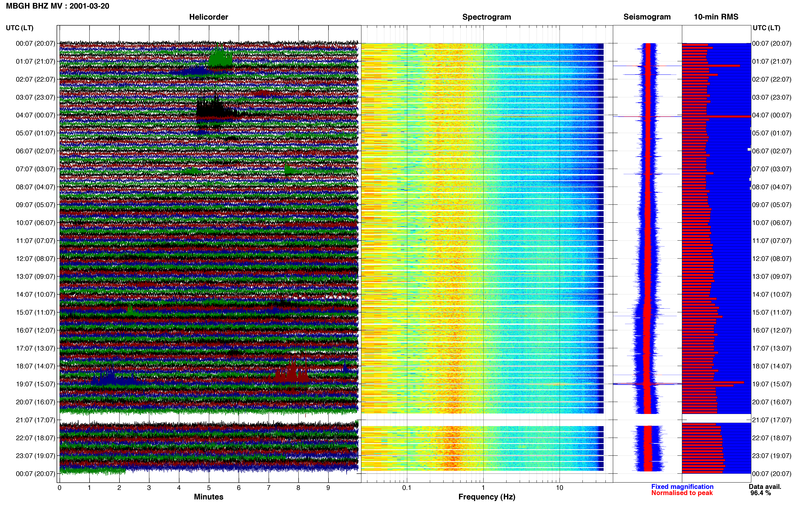Click right-side time label 21:07 (17:07)
The height and width of the screenshot is (508, 812).
click(x=771, y=420)
